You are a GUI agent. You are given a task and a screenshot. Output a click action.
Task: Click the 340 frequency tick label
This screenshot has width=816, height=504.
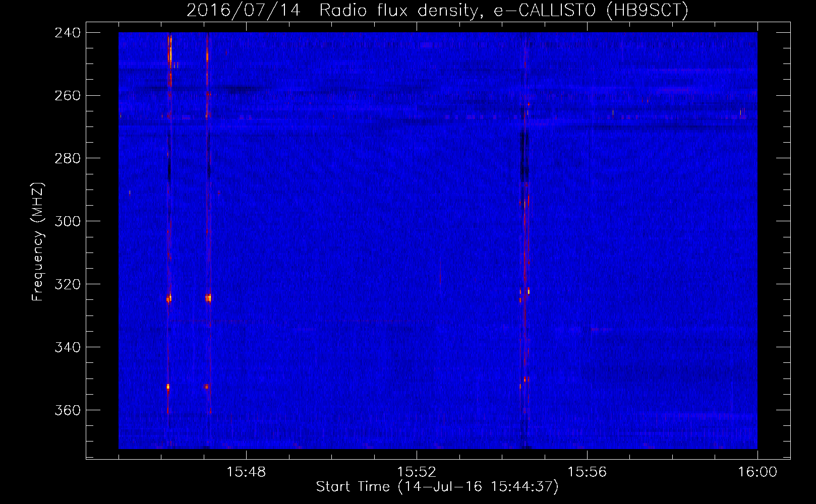pos(67,348)
